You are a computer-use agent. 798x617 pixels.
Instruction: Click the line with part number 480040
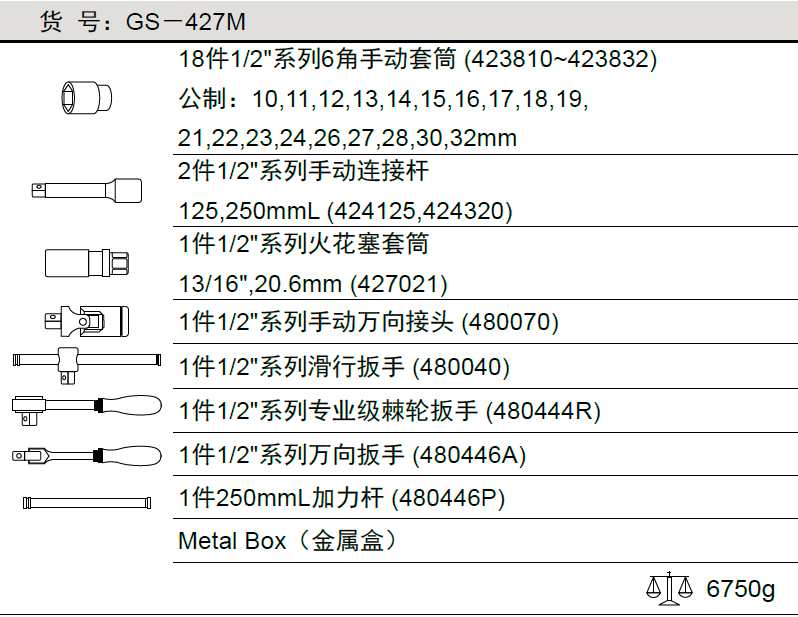click(x=344, y=367)
